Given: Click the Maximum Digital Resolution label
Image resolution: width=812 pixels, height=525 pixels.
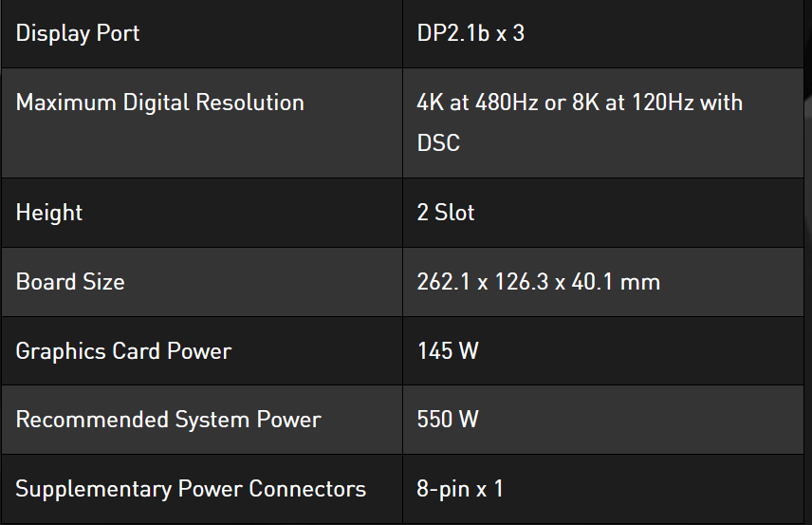Looking at the screenshot, I should click(x=160, y=103).
